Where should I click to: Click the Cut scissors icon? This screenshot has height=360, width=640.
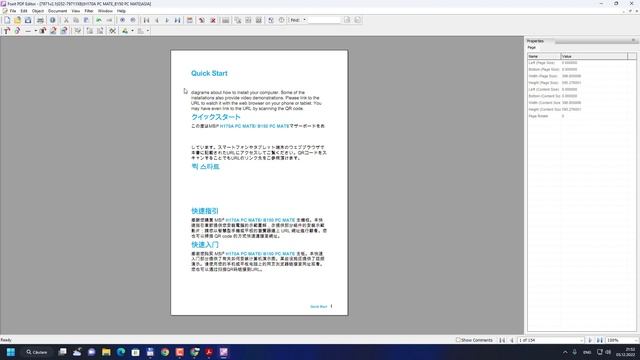66,20
